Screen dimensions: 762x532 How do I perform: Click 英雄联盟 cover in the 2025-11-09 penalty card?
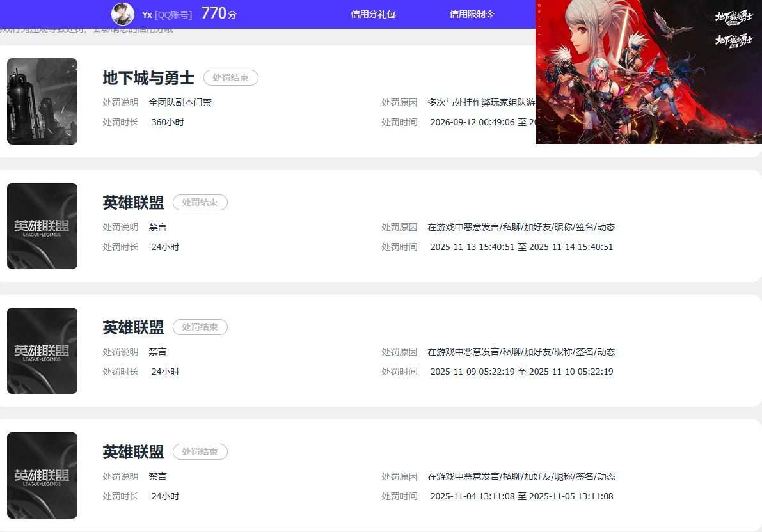tap(42, 351)
